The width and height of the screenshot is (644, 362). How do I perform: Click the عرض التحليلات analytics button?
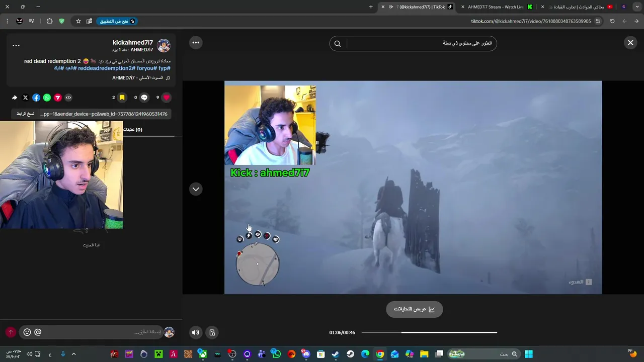coord(415,309)
